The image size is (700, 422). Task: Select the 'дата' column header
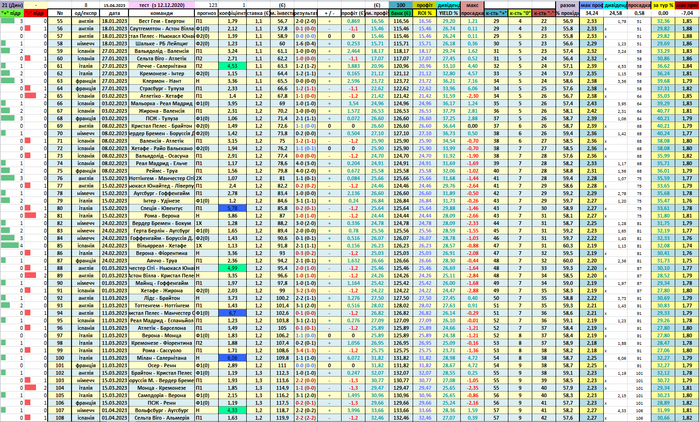point(114,13)
